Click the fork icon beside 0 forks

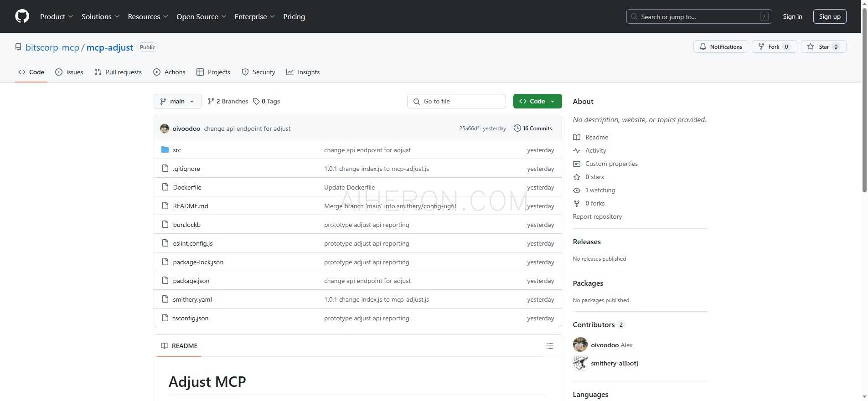(x=577, y=203)
